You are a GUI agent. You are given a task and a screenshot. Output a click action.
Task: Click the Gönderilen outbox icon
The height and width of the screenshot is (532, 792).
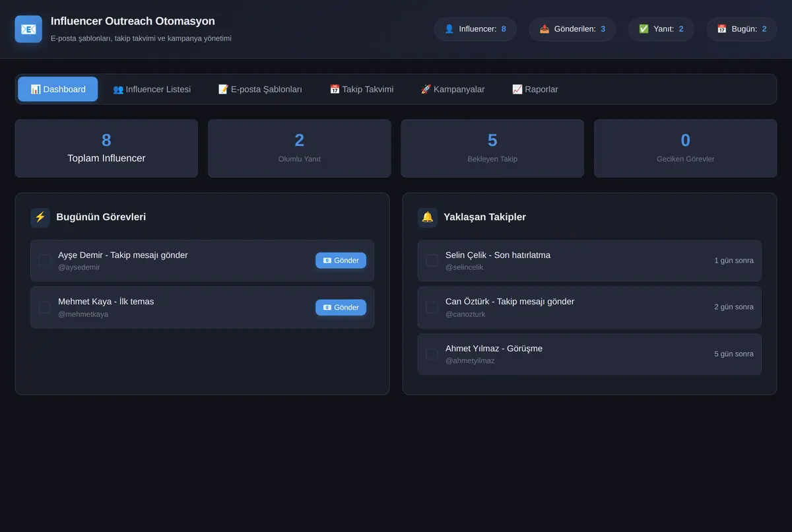(544, 29)
